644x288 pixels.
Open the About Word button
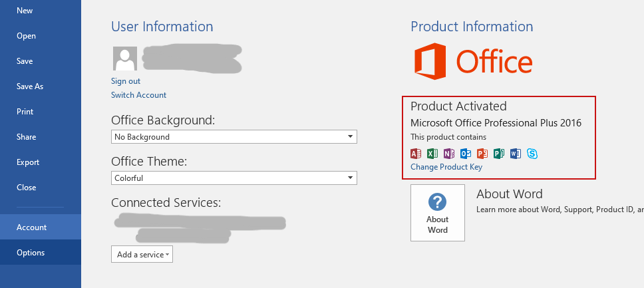point(437,212)
